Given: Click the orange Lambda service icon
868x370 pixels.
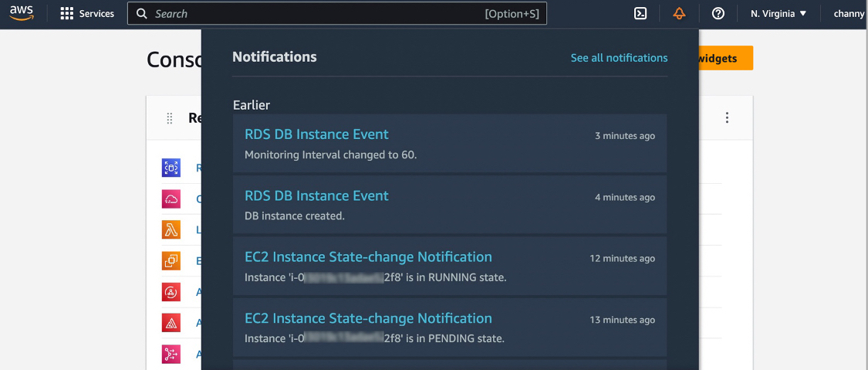Looking at the screenshot, I should point(171,229).
